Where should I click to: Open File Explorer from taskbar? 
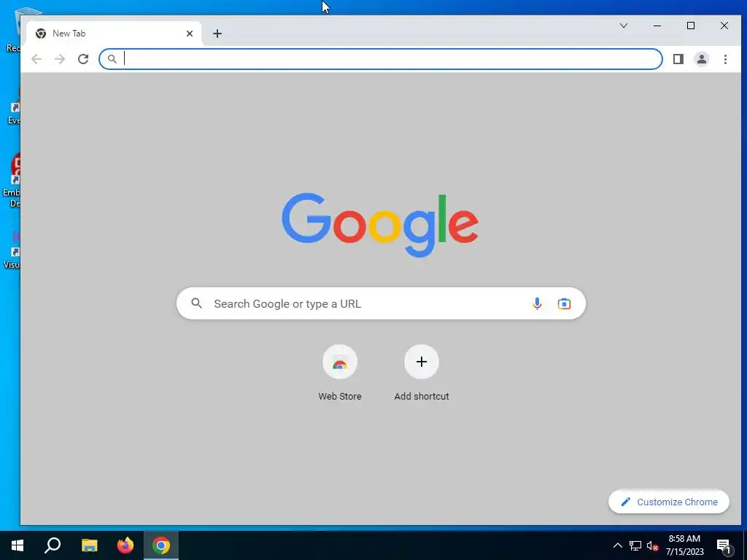pyautogui.click(x=89, y=545)
